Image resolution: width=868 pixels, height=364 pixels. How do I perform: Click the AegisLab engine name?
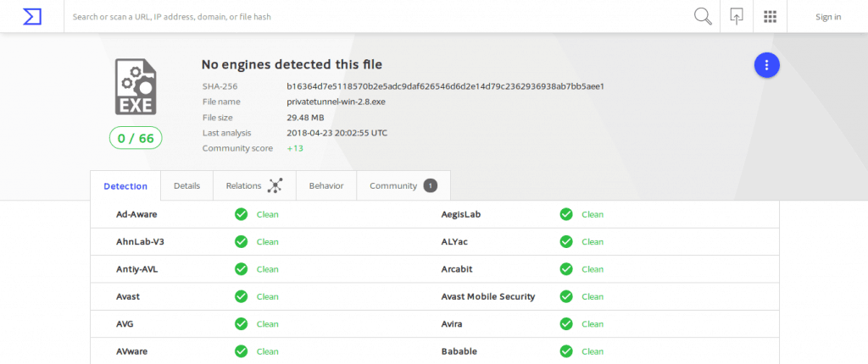[x=461, y=215]
